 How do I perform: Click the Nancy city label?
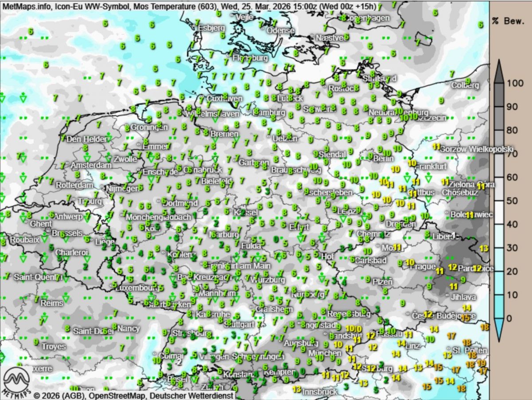pos(129,329)
